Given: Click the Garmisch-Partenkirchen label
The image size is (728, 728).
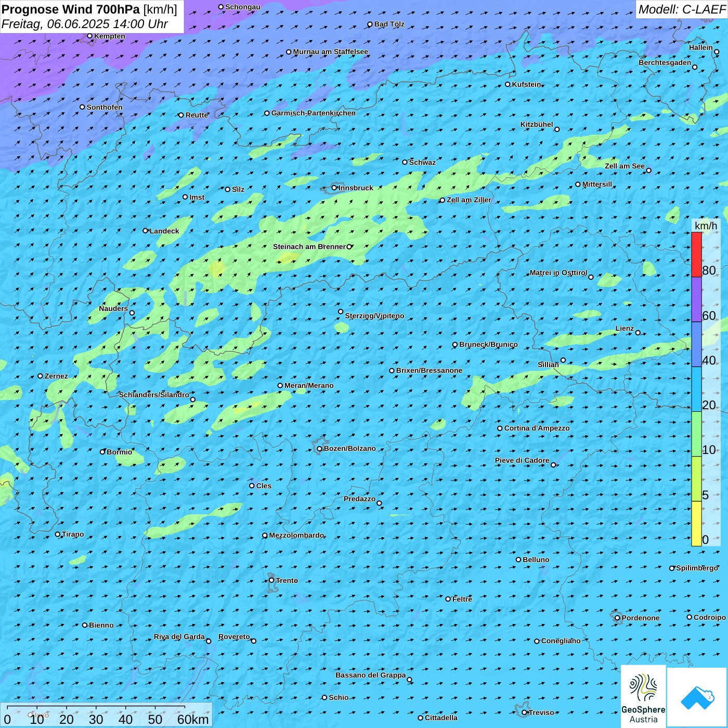Looking at the screenshot, I should pos(314,113).
